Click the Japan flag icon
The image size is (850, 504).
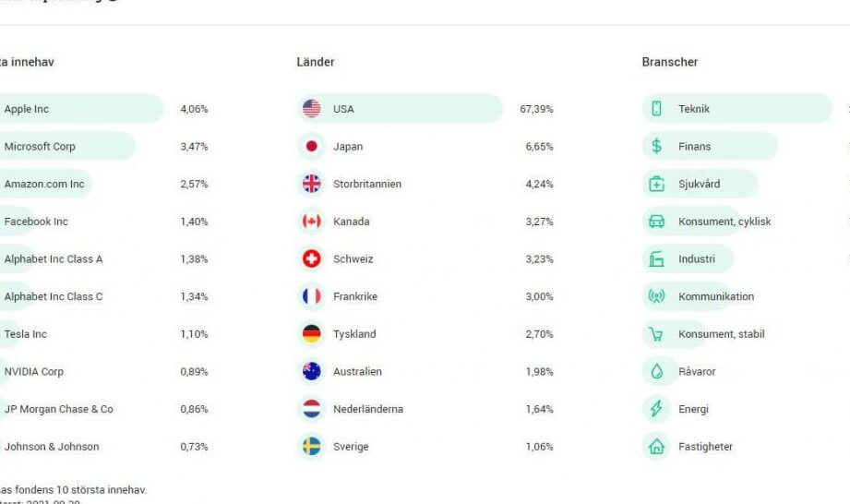click(x=312, y=147)
